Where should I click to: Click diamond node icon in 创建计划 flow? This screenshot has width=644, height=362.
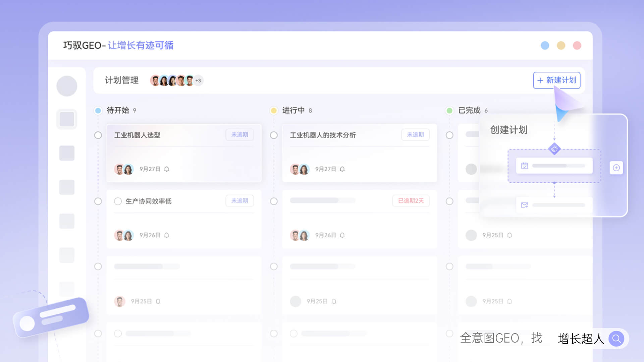tap(554, 148)
